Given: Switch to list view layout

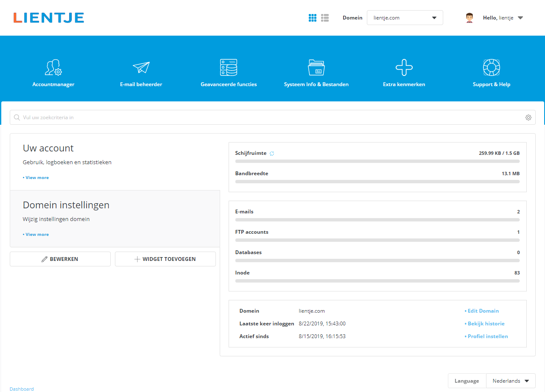Looking at the screenshot, I should [325, 17].
